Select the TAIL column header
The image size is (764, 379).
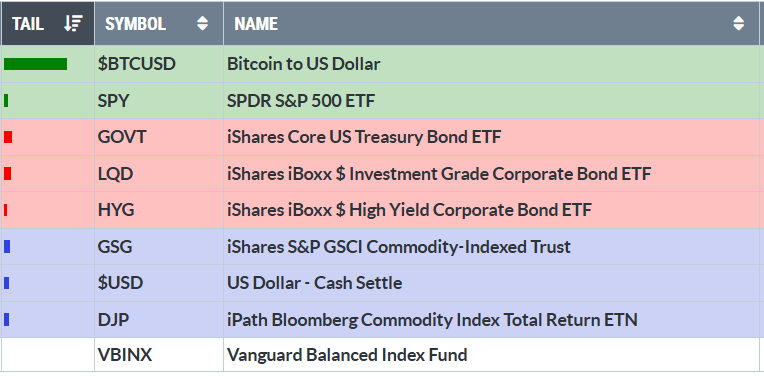click(47, 23)
